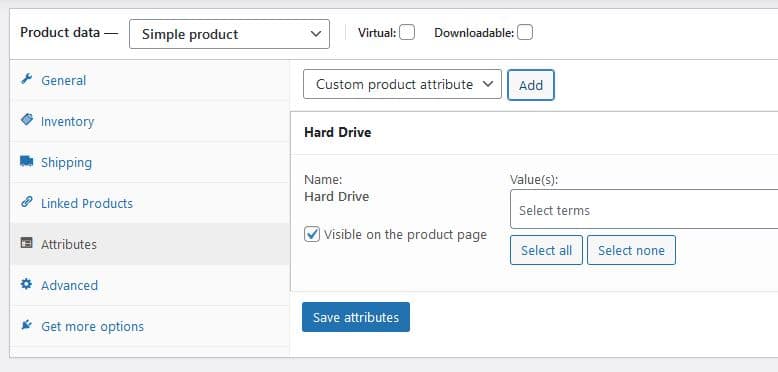The width and height of the screenshot is (778, 372).
Task: Click the Select terms input field
Action: (644, 209)
